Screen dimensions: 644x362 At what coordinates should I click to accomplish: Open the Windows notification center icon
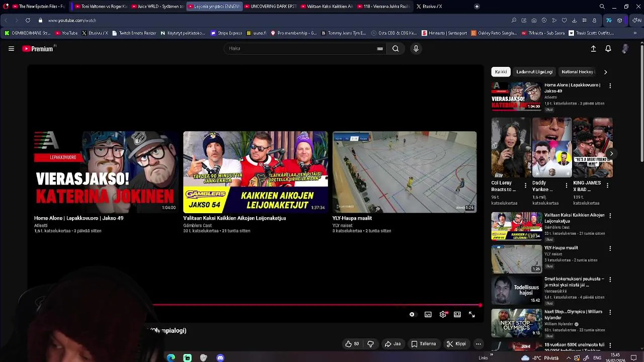[633, 358]
